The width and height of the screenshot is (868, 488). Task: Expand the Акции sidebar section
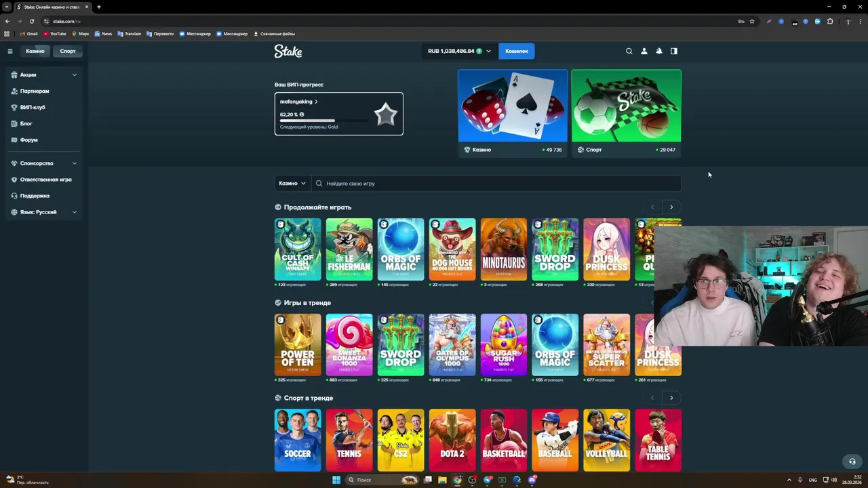click(x=44, y=75)
